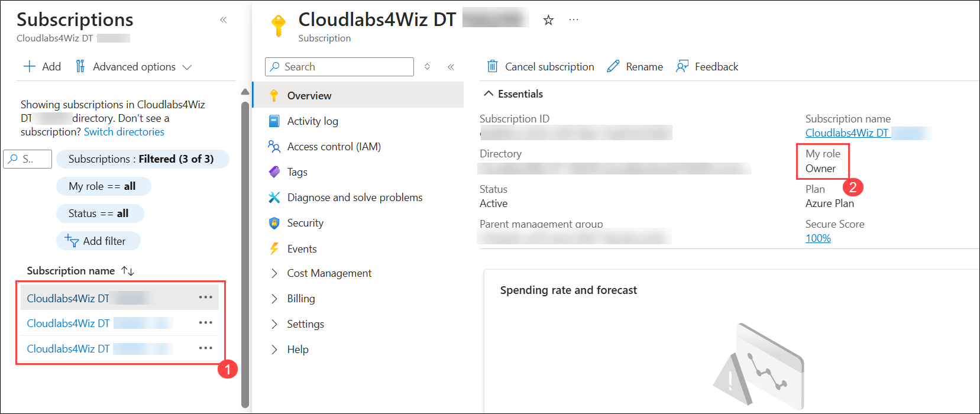Click the Feedback button label

click(x=716, y=67)
